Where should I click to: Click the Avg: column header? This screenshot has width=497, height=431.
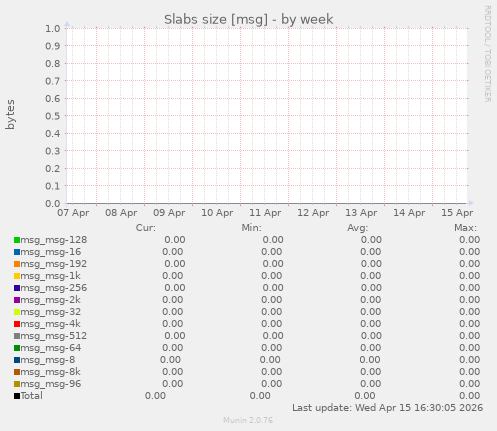(x=358, y=228)
